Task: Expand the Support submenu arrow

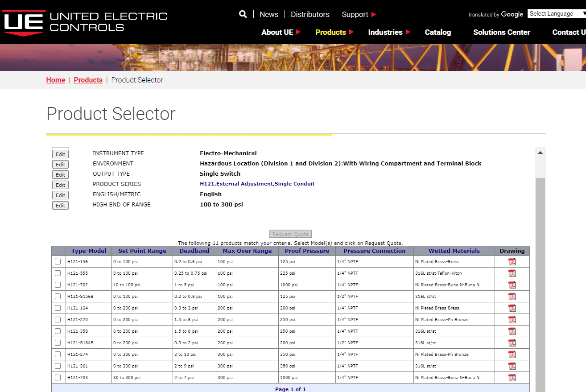Action: click(x=374, y=14)
